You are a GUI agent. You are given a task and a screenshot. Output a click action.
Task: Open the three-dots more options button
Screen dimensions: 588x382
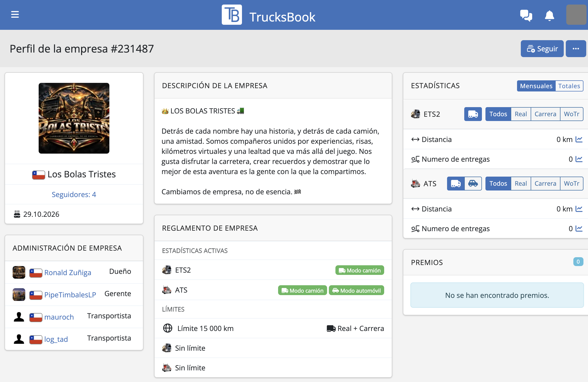pyautogui.click(x=576, y=49)
